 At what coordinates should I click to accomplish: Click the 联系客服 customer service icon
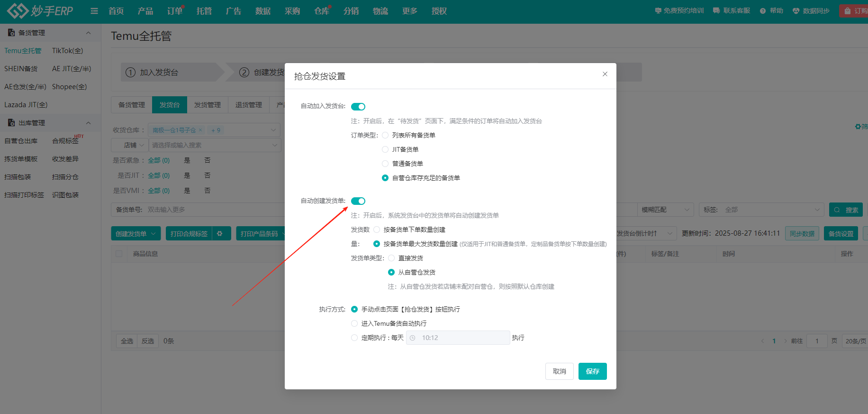716,10
